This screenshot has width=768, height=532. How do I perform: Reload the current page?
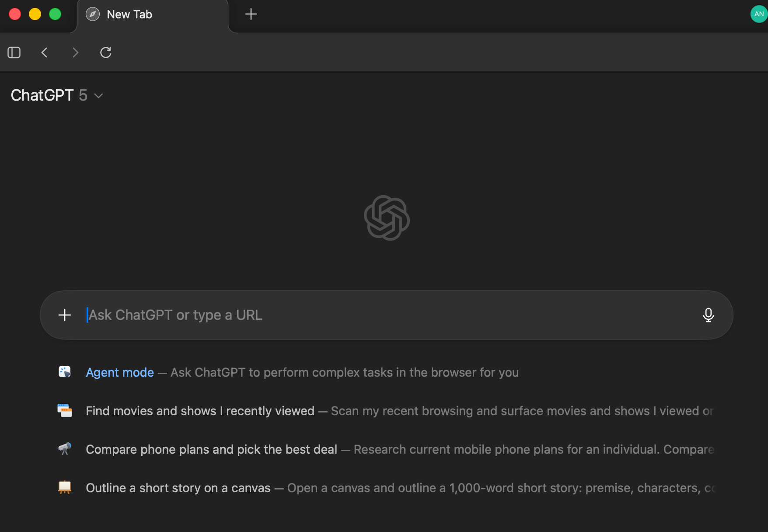point(105,52)
